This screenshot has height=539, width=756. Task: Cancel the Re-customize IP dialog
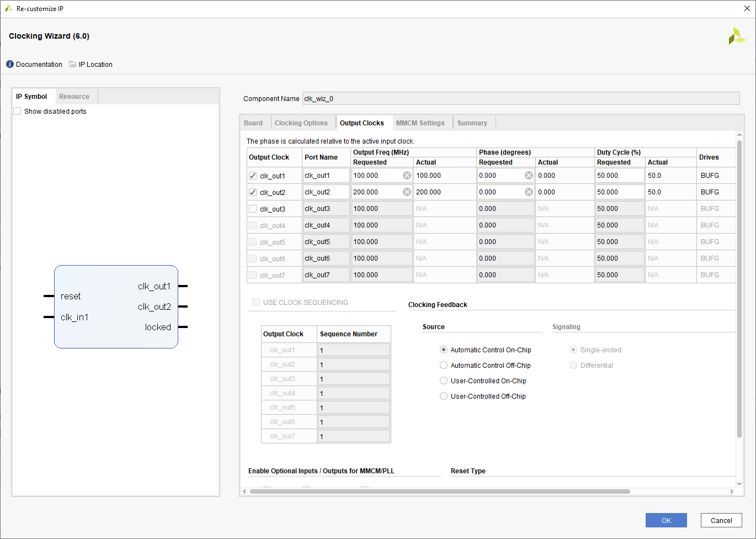(x=721, y=520)
